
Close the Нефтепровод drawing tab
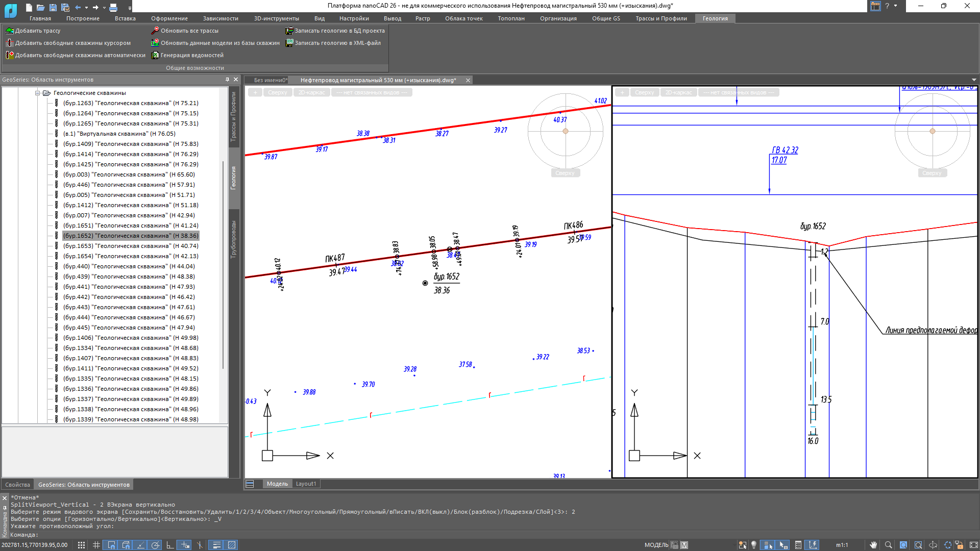tap(468, 80)
